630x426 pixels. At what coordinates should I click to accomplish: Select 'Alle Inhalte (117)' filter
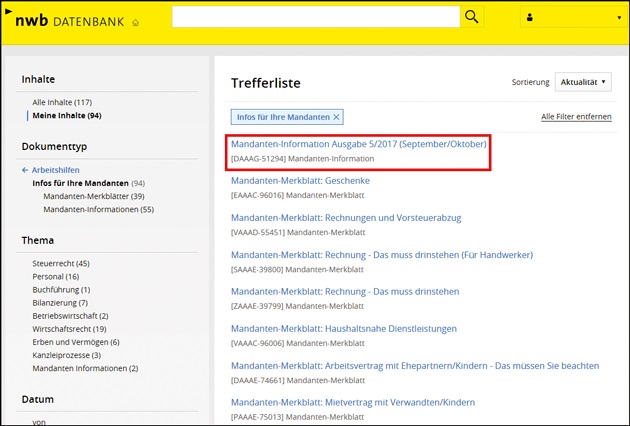[x=62, y=102]
